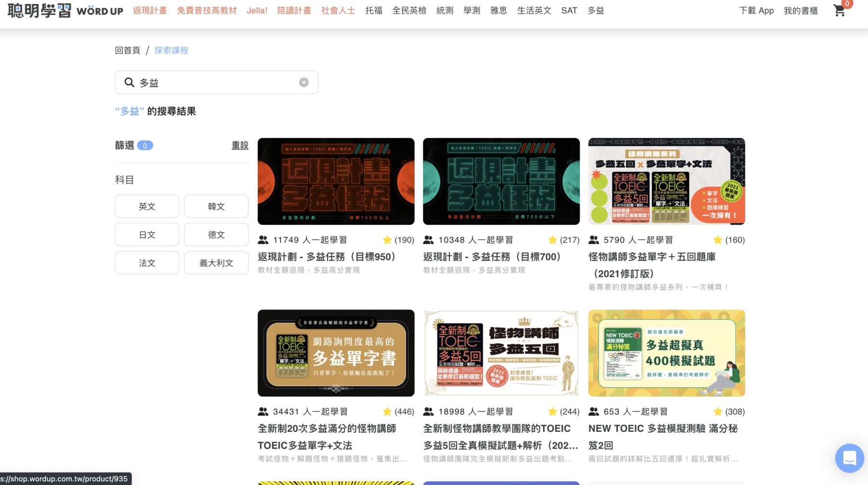Toggle the 法文 subject filter
The width and height of the screenshot is (868, 485).
(x=147, y=263)
